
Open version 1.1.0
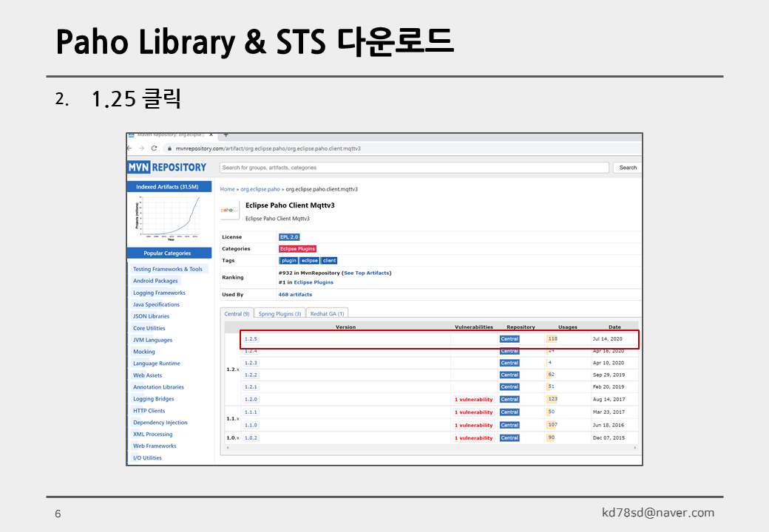pos(251,425)
